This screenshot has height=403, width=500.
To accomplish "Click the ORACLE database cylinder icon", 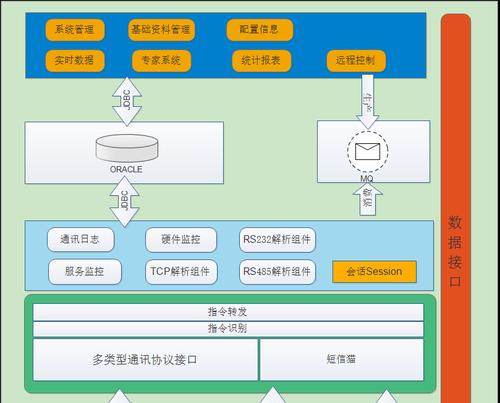I will pos(127,148).
